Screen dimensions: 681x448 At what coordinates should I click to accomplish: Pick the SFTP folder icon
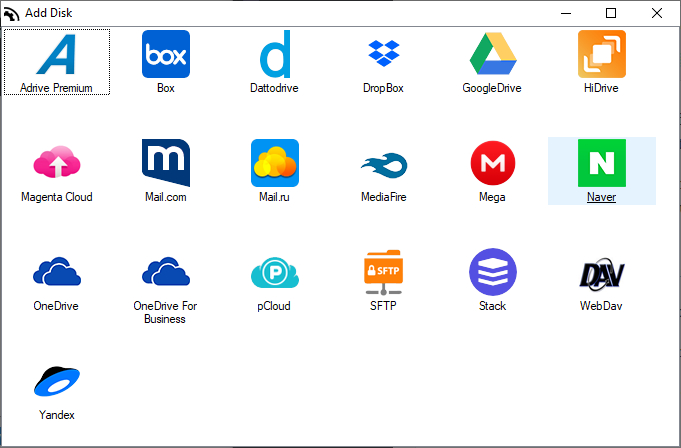(384, 272)
